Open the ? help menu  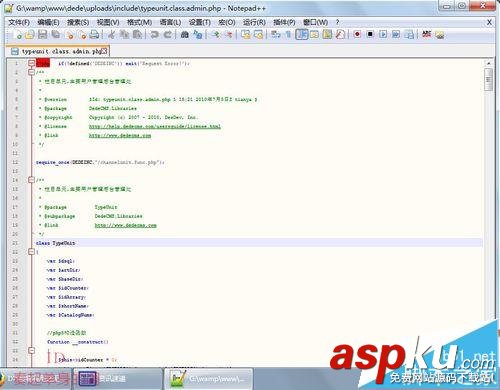point(337,22)
